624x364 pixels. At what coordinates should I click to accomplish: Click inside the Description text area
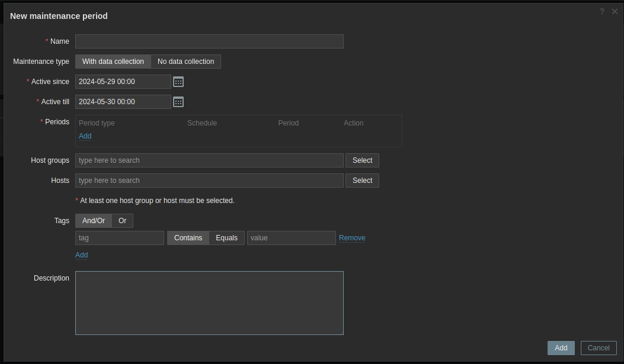click(209, 303)
